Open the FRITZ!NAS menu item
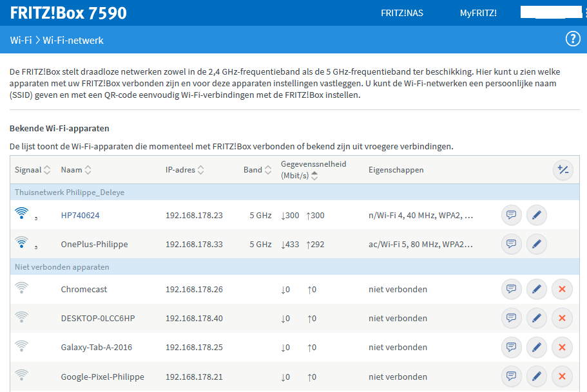This screenshot has width=587, height=392. click(x=402, y=13)
